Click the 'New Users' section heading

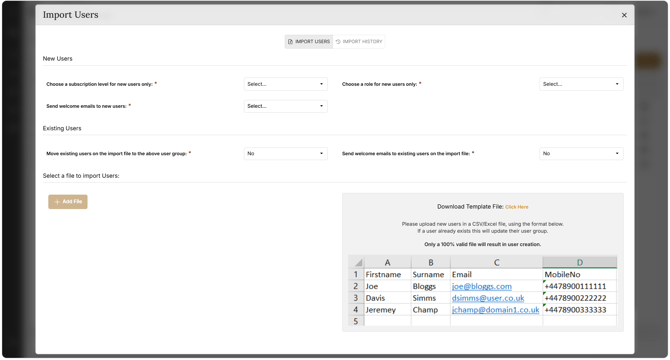click(x=58, y=59)
